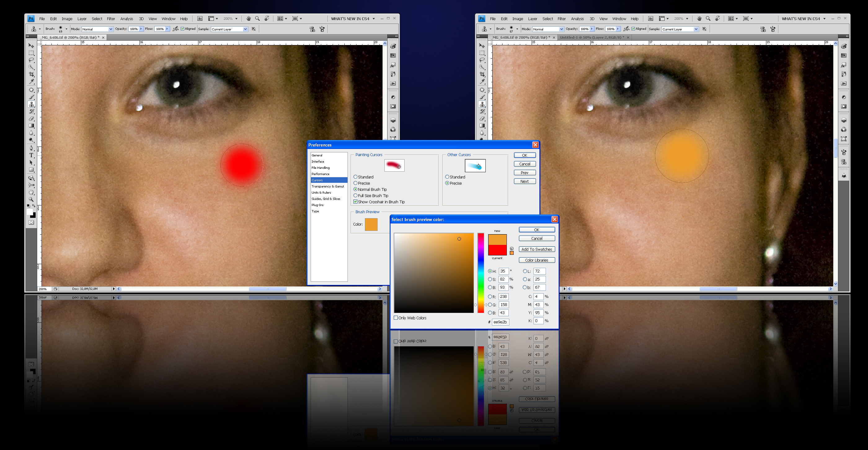Click the Type tool icon

coord(31,155)
